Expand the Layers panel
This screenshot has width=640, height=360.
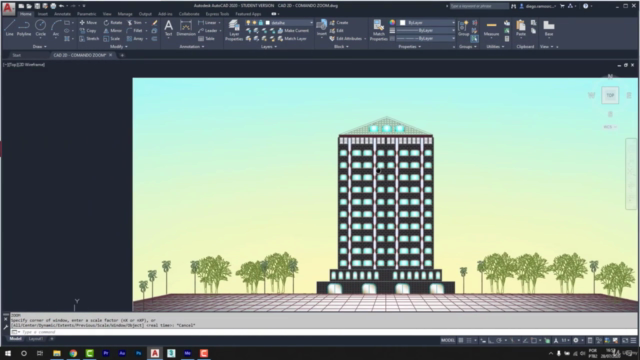point(269,47)
